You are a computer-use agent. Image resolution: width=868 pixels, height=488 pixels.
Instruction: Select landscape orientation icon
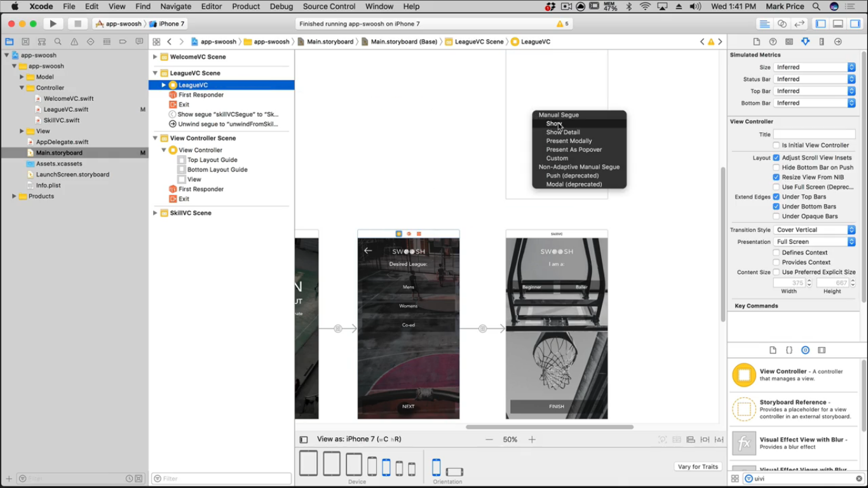(x=454, y=471)
